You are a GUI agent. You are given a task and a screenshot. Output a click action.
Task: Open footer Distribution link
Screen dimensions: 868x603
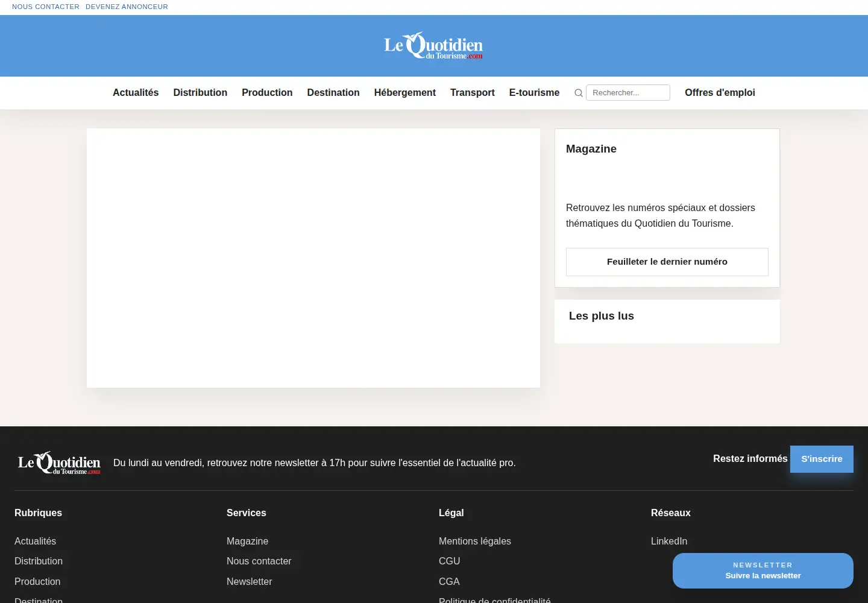tap(39, 561)
